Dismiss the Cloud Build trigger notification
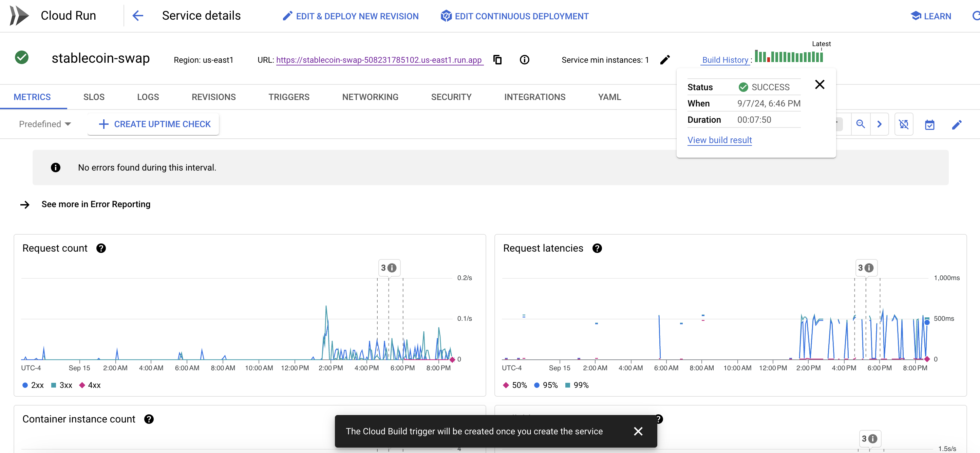 pos(638,431)
